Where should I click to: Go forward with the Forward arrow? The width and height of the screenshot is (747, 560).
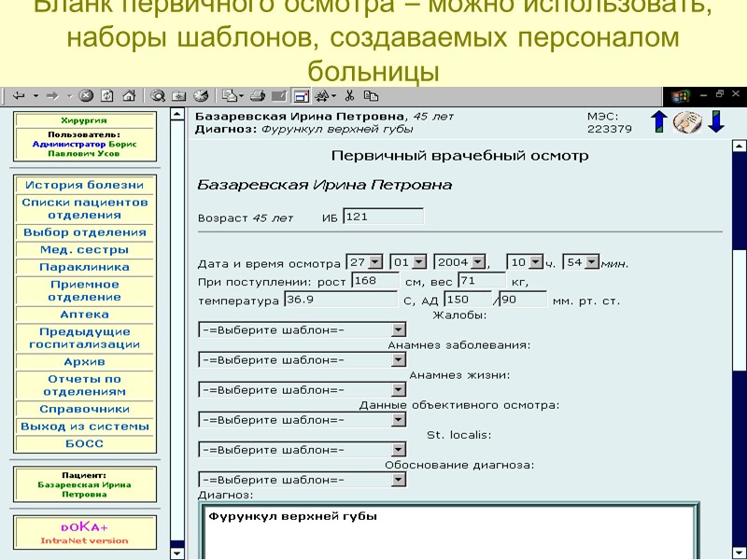[52, 96]
